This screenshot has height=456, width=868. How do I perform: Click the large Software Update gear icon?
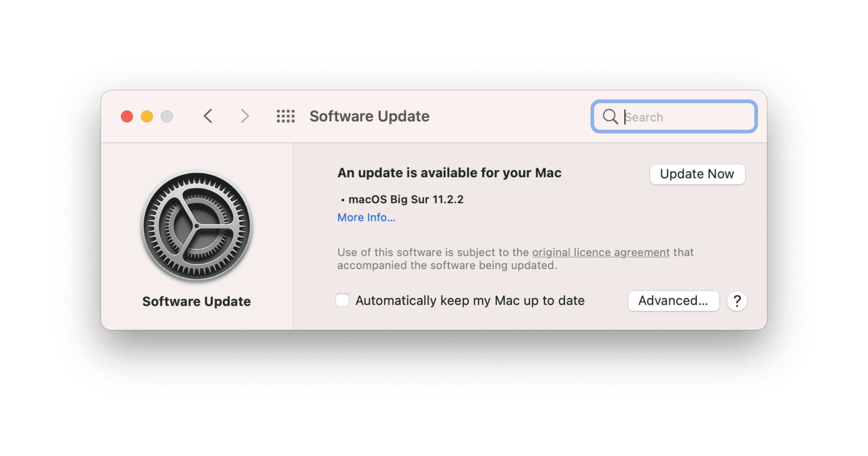point(197,227)
